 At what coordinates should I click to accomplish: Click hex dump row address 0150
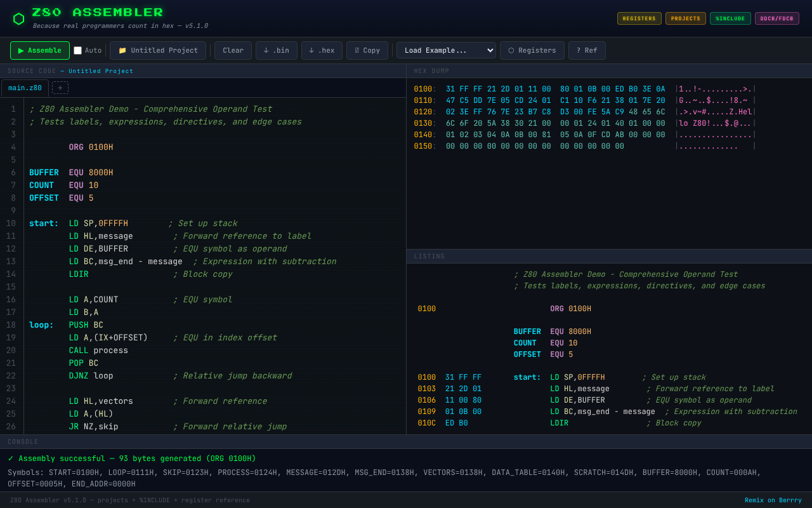[x=423, y=147]
